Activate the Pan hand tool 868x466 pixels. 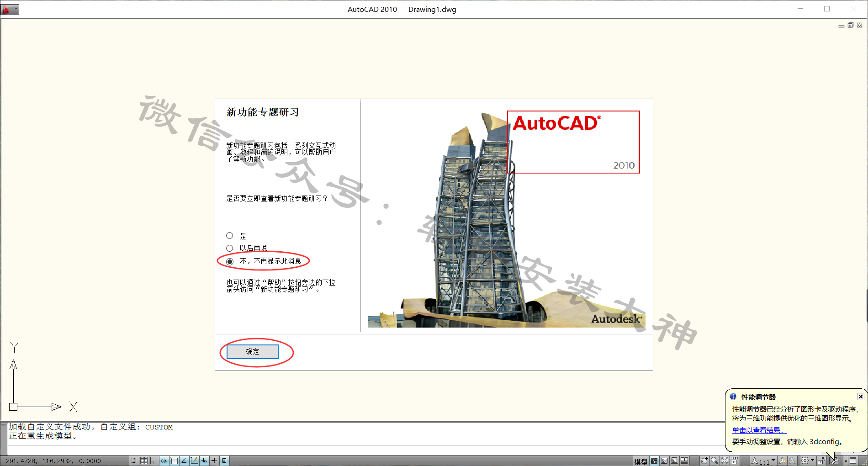704,461
